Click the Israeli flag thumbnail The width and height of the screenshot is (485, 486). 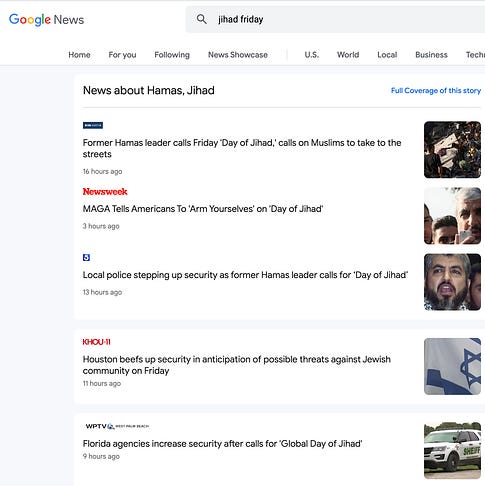tap(452, 366)
